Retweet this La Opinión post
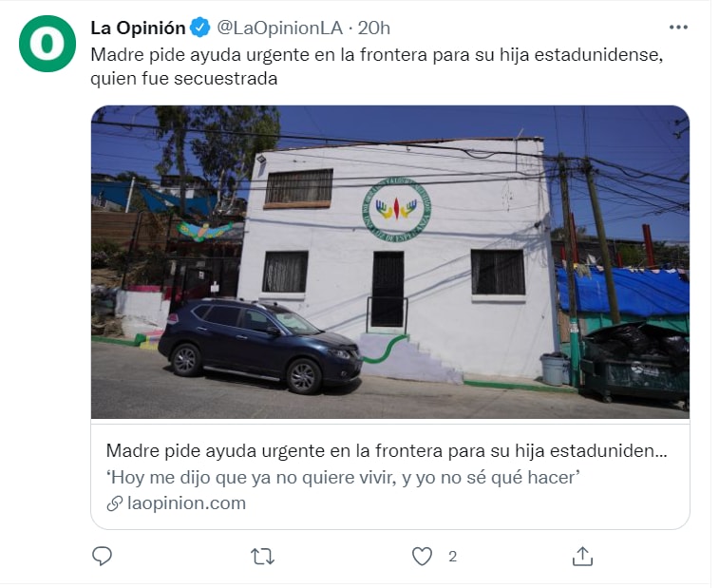 point(262,557)
